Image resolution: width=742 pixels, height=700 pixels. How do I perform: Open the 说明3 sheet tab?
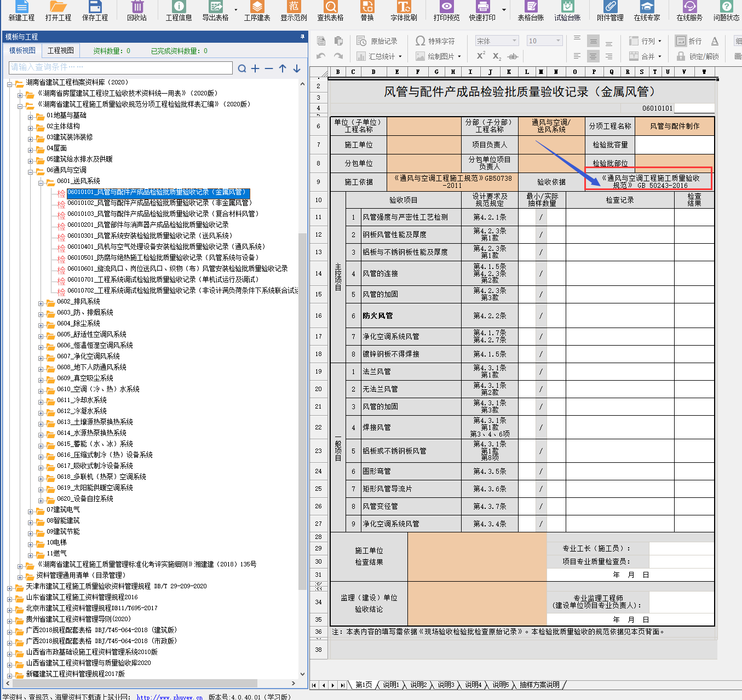[446, 685]
